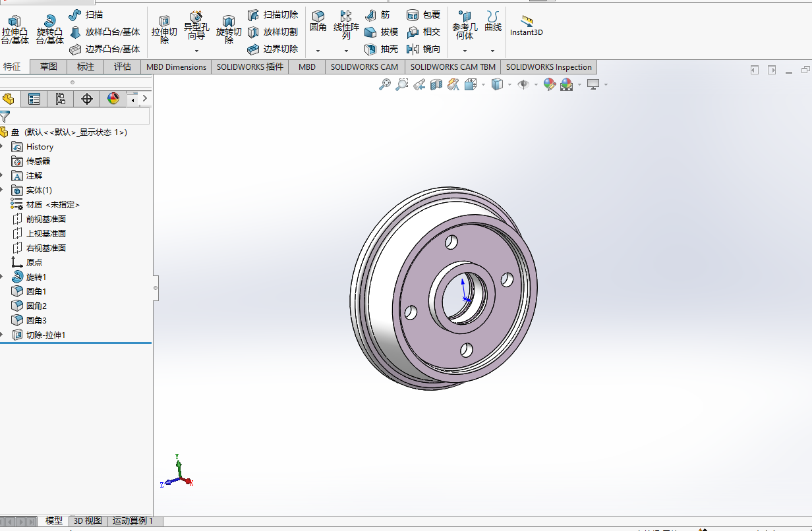Screen dimensions: 812x531
Task: Open the View Orientation dropdown arrow
Action: pos(484,84)
